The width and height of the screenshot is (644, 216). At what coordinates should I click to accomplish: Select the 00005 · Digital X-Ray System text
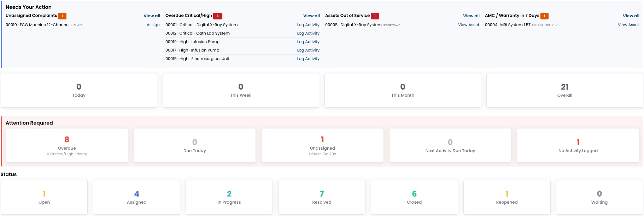click(x=353, y=25)
